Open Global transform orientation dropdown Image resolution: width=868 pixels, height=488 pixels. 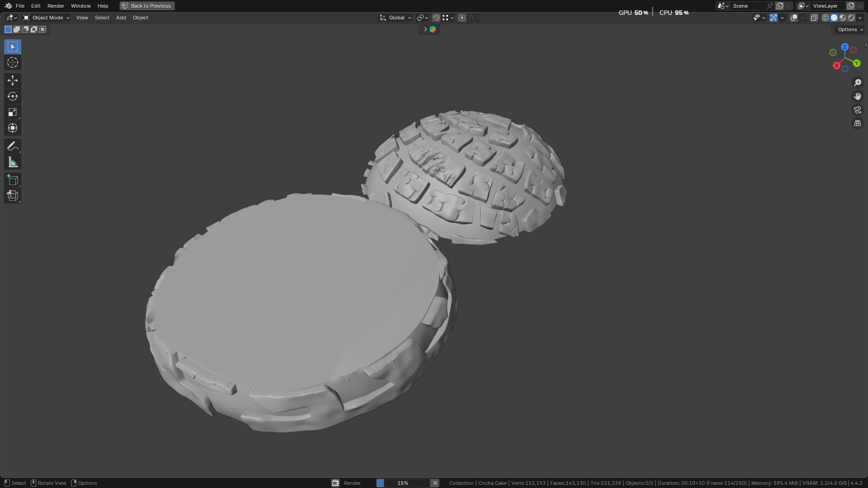click(x=395, y=18)
